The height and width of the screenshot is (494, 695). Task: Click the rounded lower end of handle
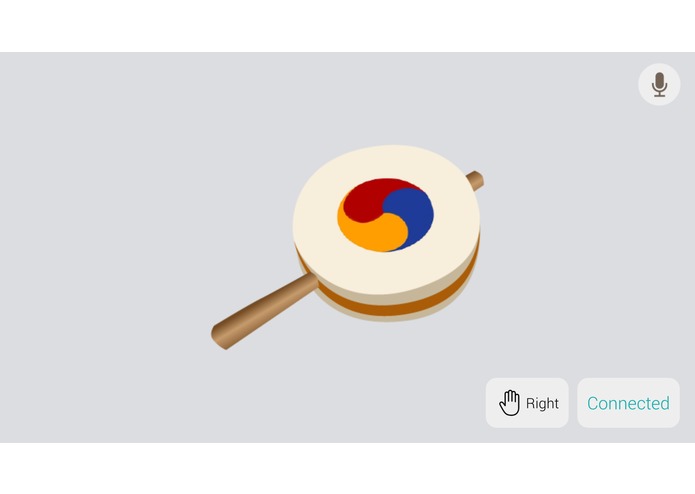222,337
